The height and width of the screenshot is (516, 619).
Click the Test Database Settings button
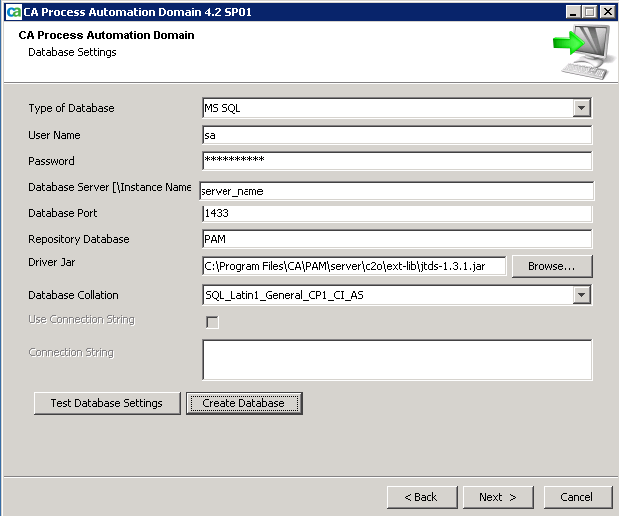(106, 403)
